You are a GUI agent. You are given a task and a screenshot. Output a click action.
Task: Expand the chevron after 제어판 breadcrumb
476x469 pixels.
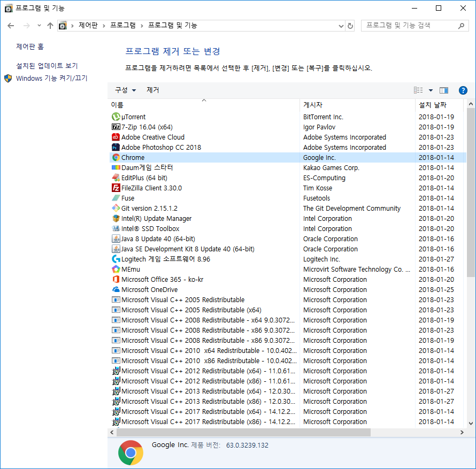coord(104,26)
